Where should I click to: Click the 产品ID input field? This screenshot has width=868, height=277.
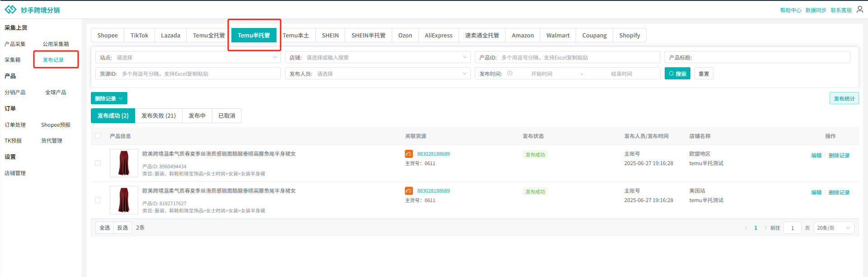click(568, 57)
